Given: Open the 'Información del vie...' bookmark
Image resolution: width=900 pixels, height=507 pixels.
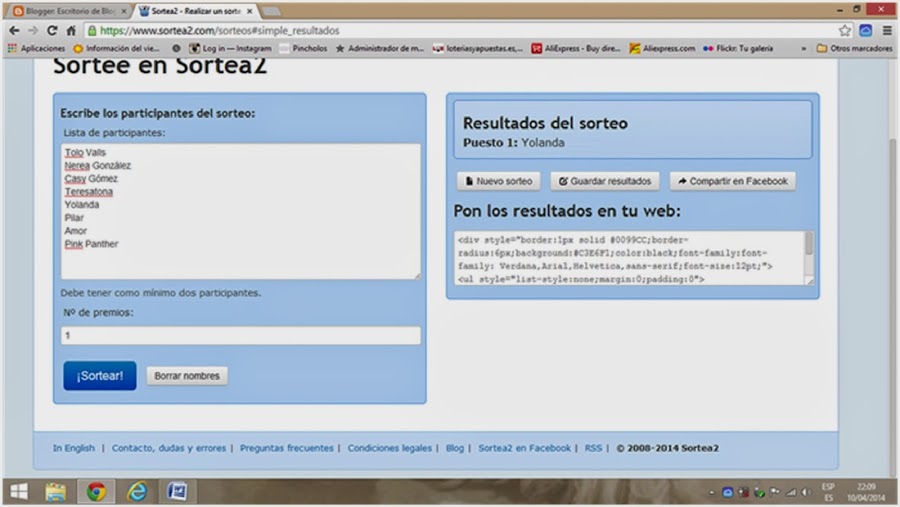Looking at the screenshot, I should tap(117, 48).
